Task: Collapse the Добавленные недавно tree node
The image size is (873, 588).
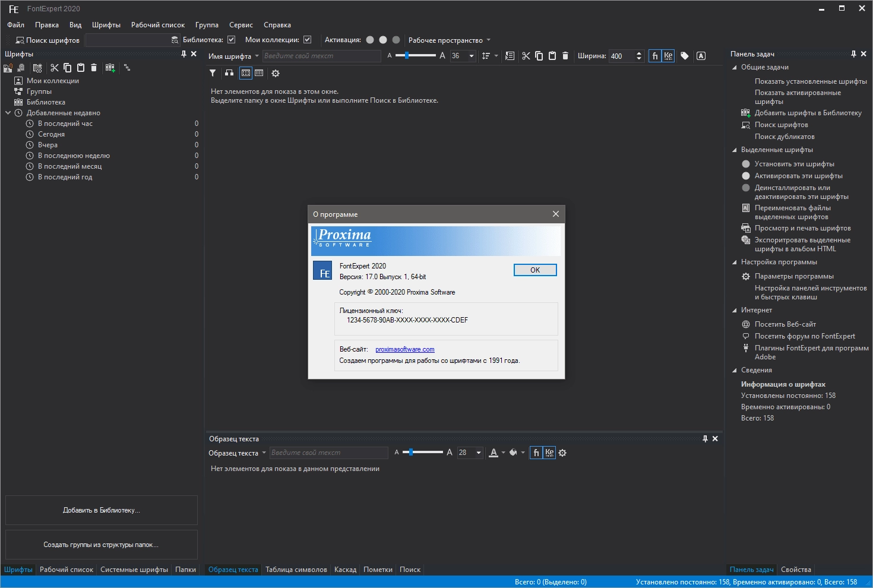Action: 8,113
